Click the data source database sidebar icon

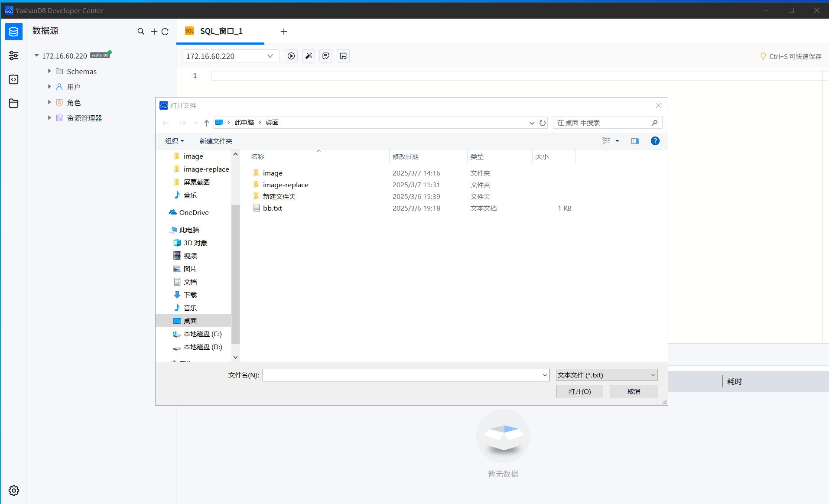14,32
